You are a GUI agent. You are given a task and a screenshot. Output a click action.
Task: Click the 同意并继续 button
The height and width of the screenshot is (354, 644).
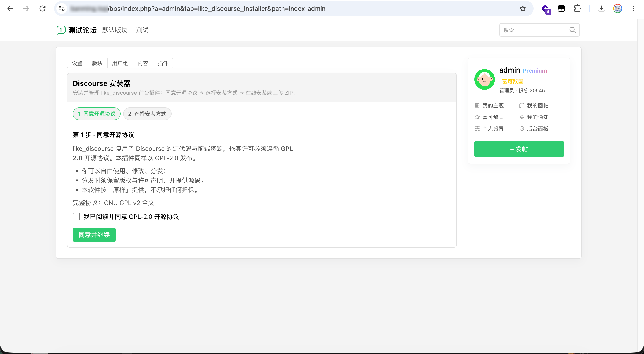coord(94,235)
